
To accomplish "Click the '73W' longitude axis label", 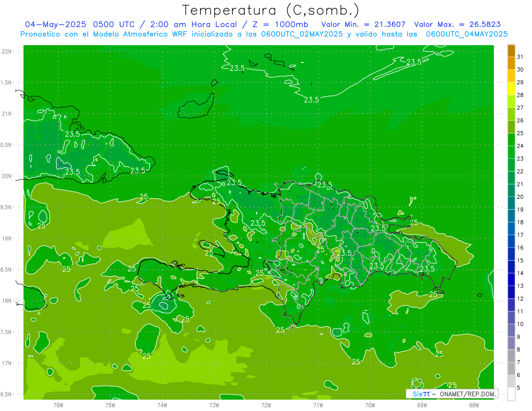I will (214, 405).
